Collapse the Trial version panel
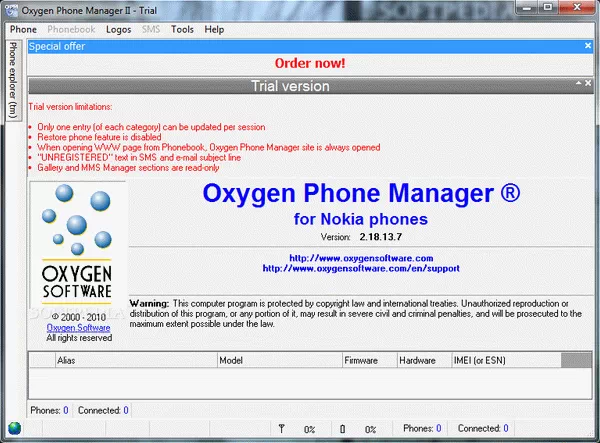 coord(579,83)
